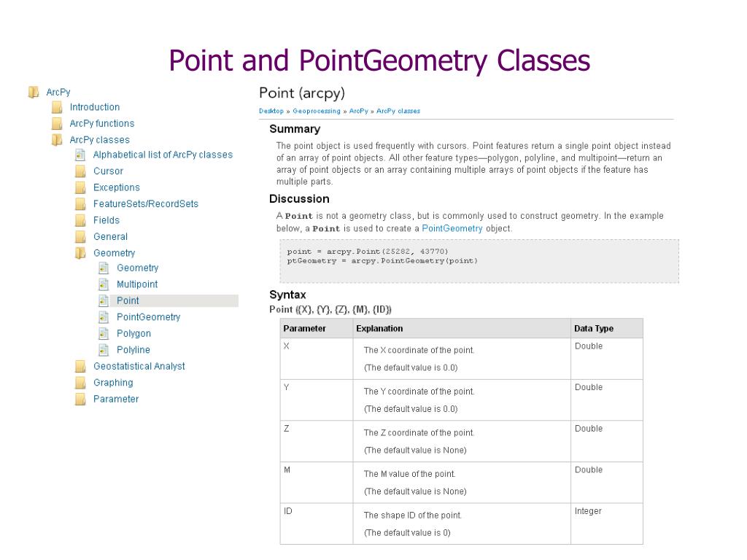
Task: Click the ArcPy root book icon
Action: 34,92
